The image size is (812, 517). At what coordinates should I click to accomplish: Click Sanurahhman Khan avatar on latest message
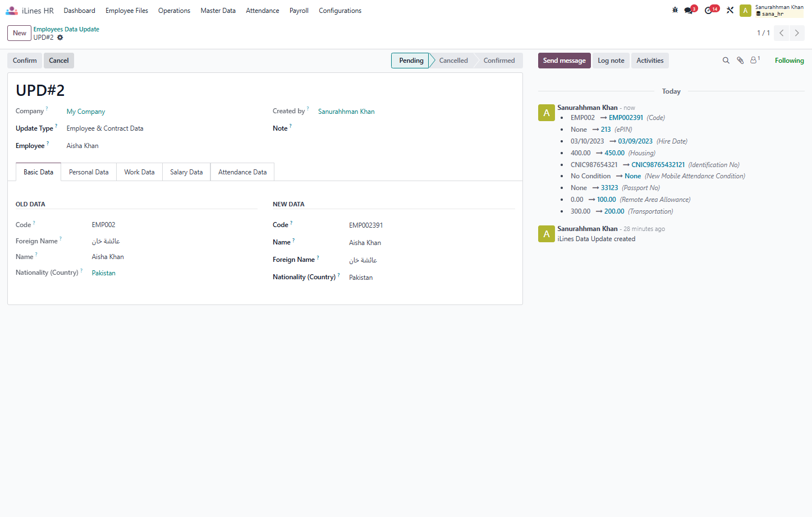547,113
